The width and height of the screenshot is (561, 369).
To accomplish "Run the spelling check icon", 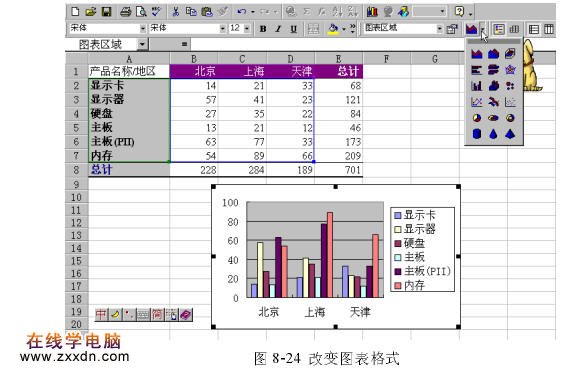I will pyautogui.click(x=156, y=12).
